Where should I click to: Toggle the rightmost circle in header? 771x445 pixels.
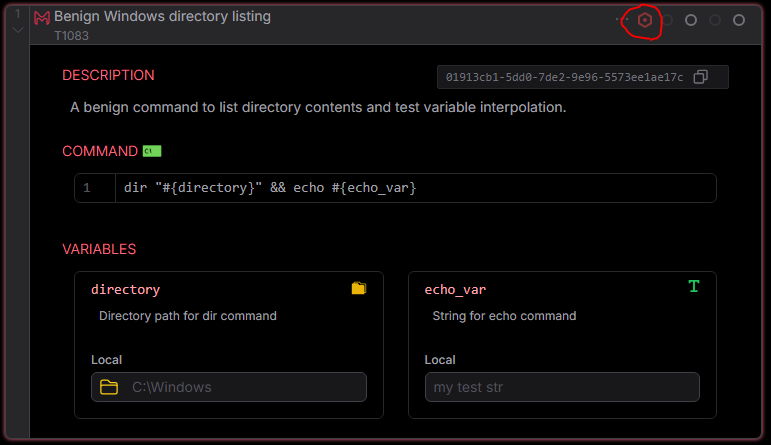(x=739, y=20)
